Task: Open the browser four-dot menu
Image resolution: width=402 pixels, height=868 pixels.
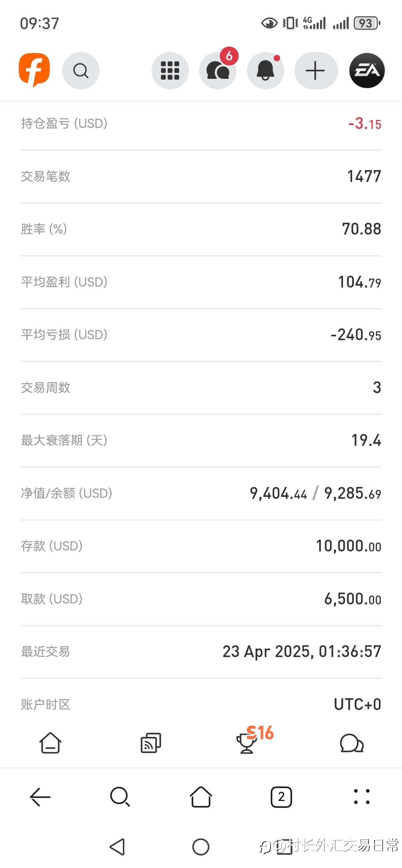Action: pyautogui.click(x=361, y=797)
